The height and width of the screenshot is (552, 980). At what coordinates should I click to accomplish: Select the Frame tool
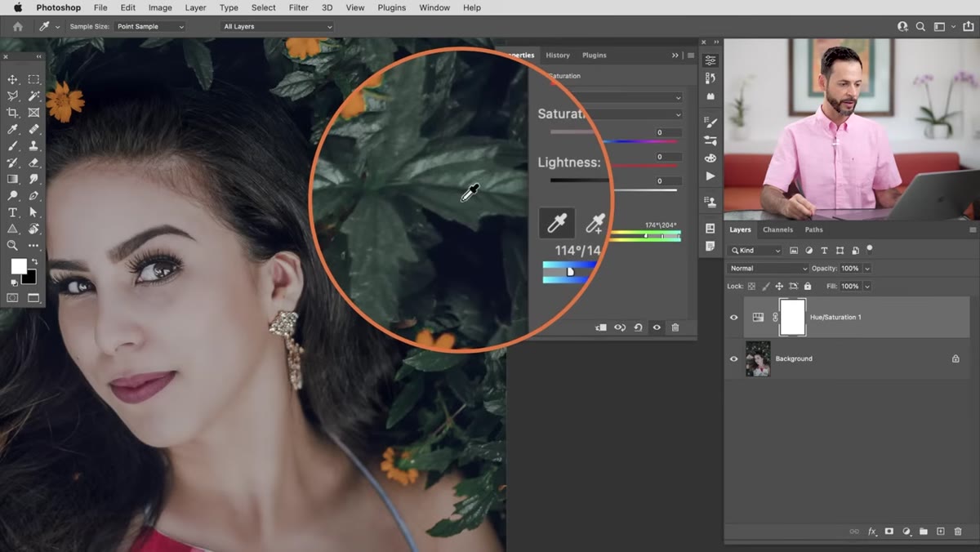pos(33,113)
